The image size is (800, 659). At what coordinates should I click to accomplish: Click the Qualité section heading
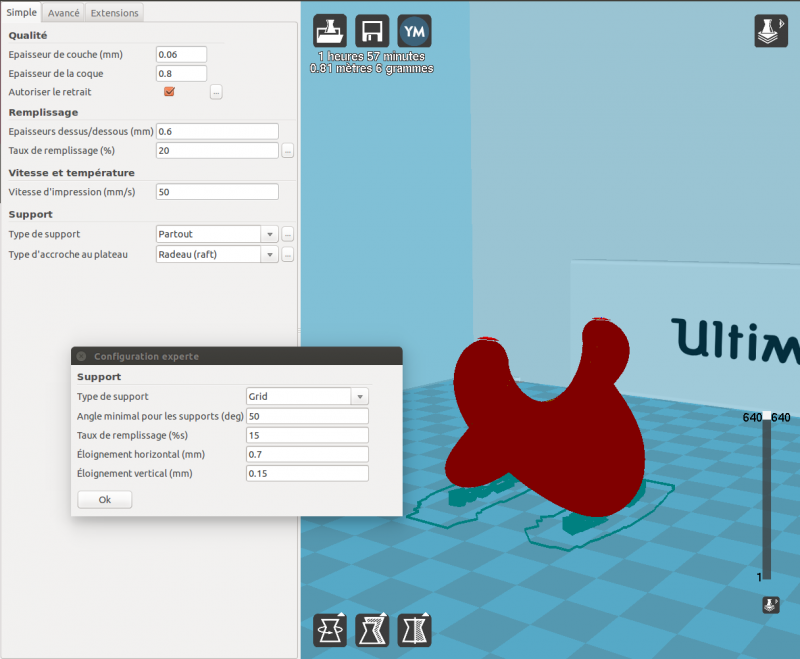tap(28, 35)
